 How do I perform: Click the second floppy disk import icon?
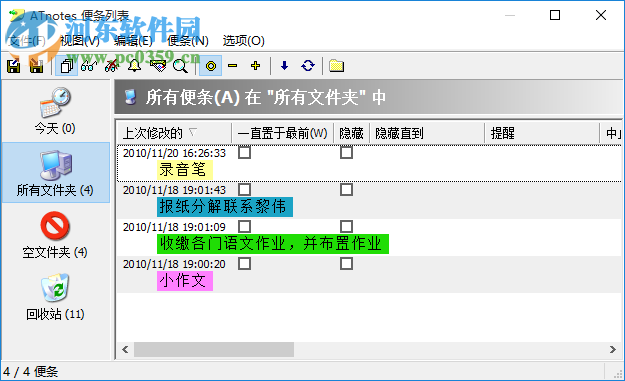point(37,66)
